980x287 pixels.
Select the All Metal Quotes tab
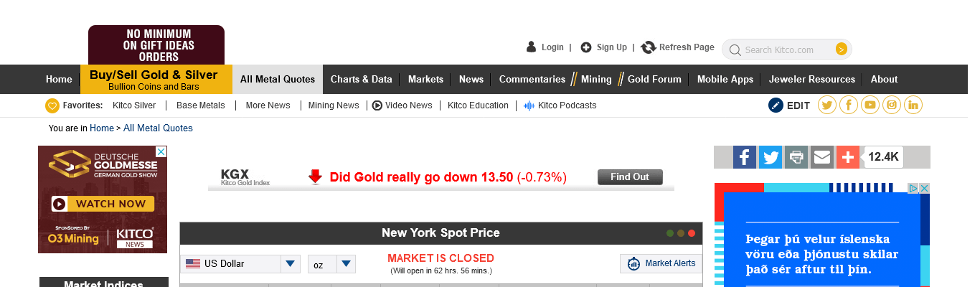[x=278, y=80]
